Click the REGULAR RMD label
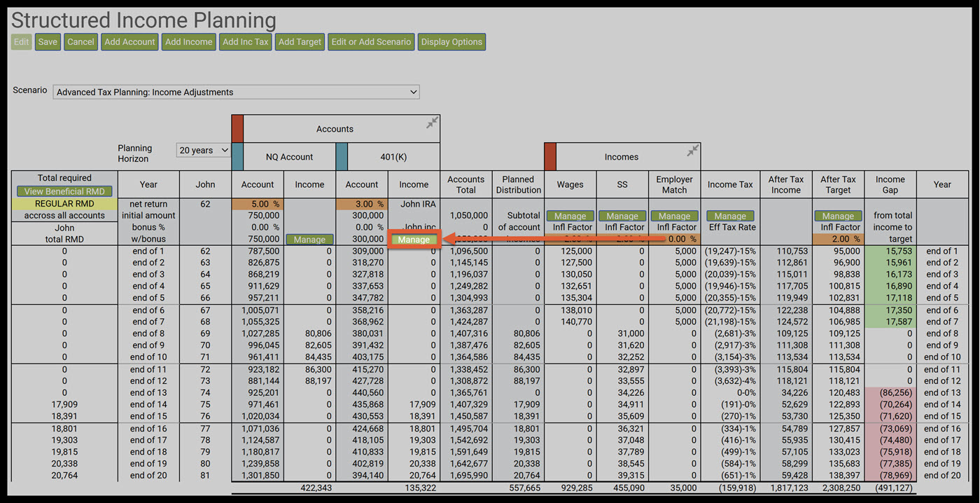The width and height of the screenshot is (980, 503). 64,204
